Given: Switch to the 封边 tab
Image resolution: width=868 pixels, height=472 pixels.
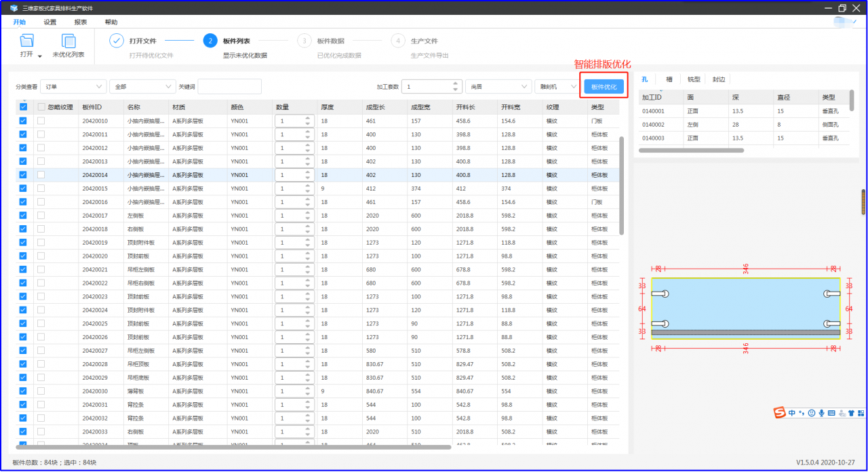Looking at the screenshot, I should click(718, 79).
